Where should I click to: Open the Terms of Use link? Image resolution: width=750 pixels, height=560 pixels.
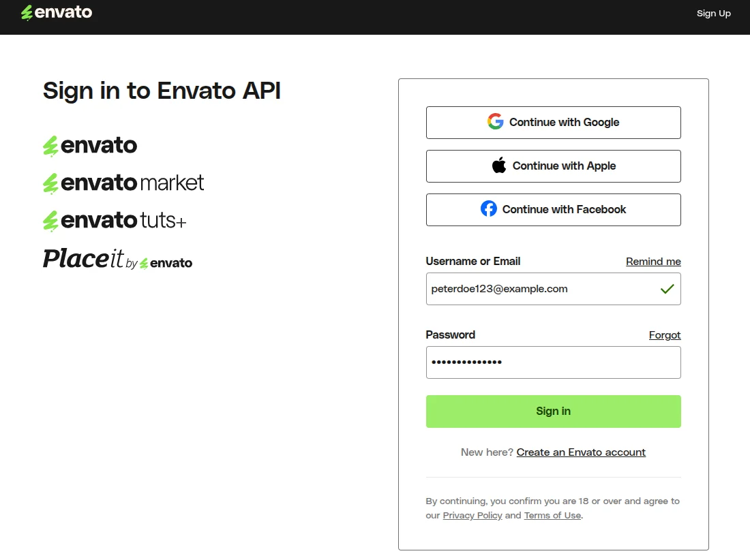tap(552, 515)
